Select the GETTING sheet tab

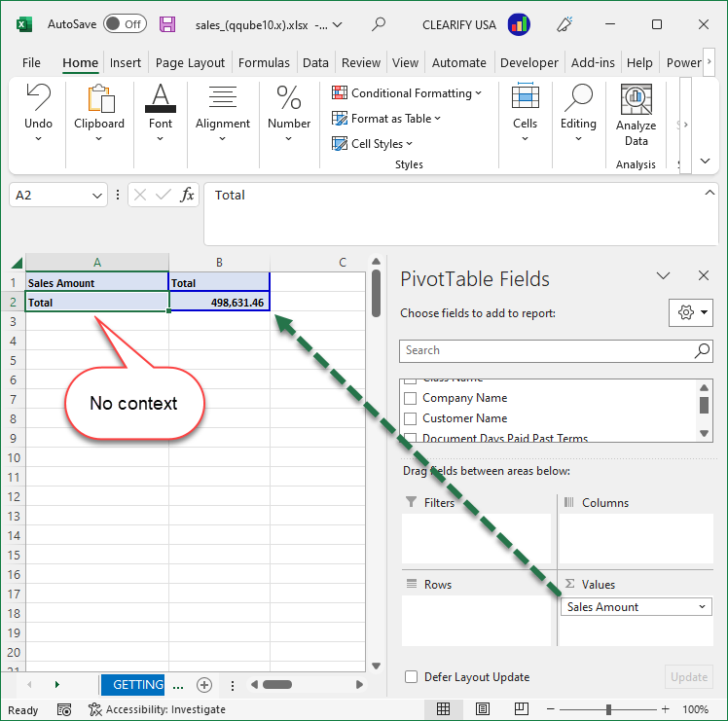tap(132, 684)
